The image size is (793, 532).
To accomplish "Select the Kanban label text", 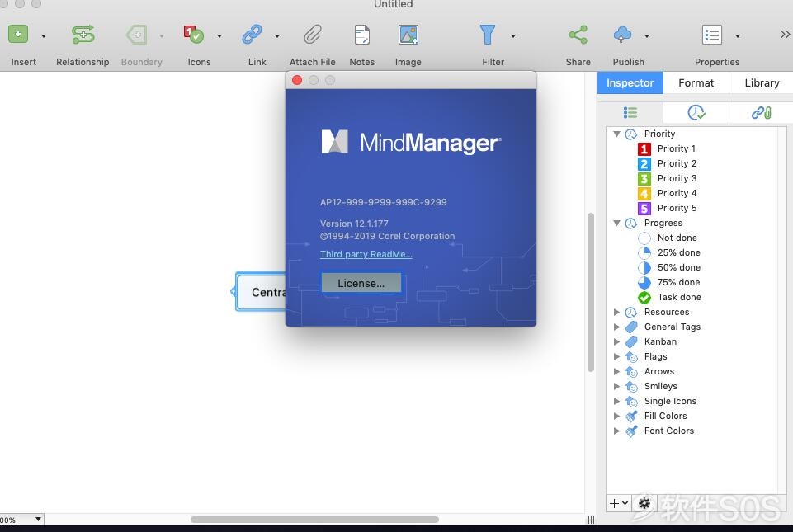I will [x=660, y=341].
